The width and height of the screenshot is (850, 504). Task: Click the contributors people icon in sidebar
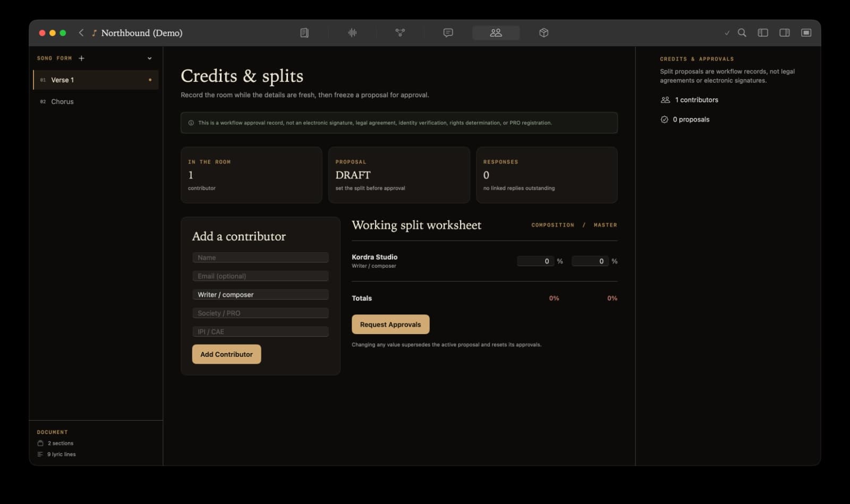[665, 100]
